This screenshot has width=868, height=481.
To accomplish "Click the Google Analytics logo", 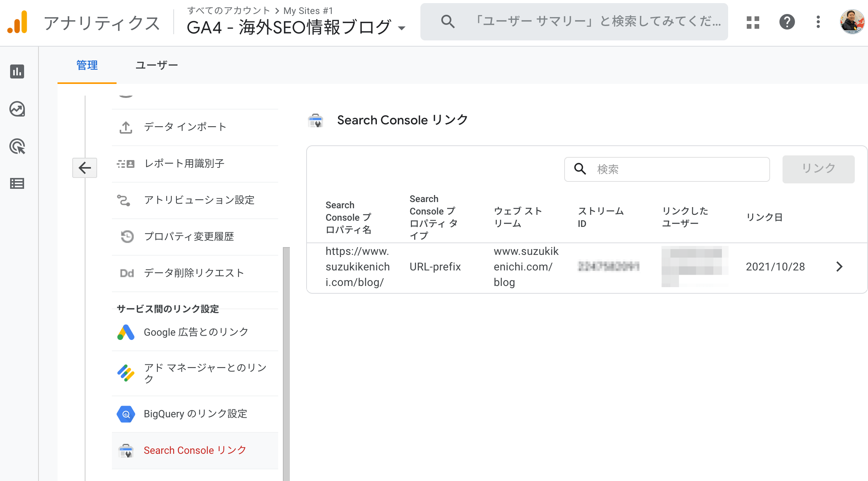I will pos(17,23).
